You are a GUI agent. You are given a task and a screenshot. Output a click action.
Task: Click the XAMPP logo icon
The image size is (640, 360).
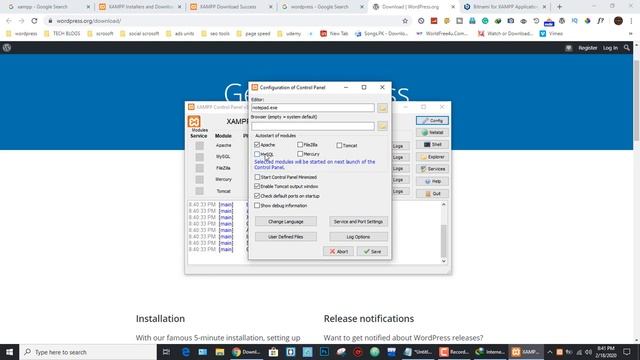[194, 122]
